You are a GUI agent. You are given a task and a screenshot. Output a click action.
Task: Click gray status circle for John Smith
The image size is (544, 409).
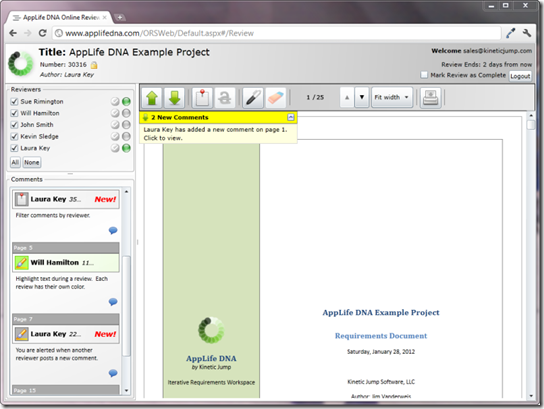(126, 125)
